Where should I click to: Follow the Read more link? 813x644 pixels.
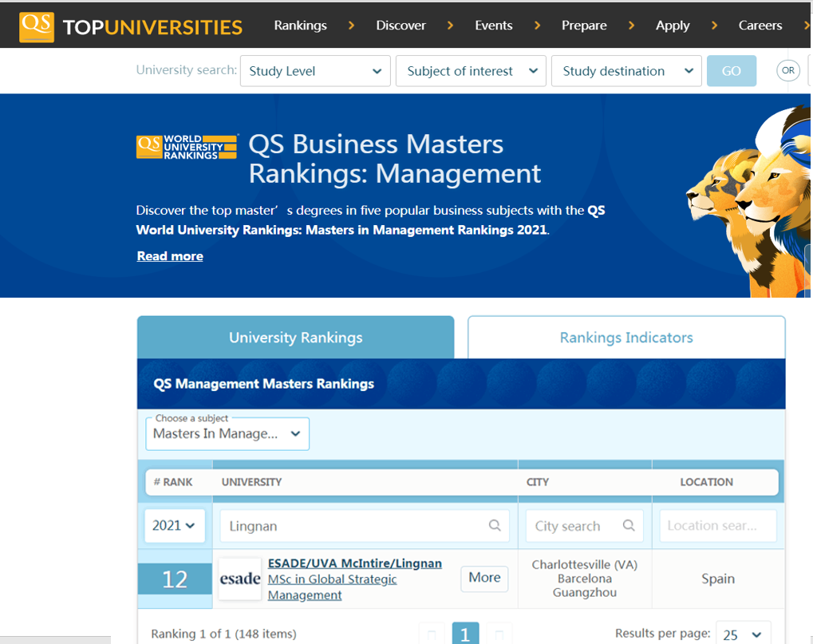pyautogui.click(x=170, y=256)
